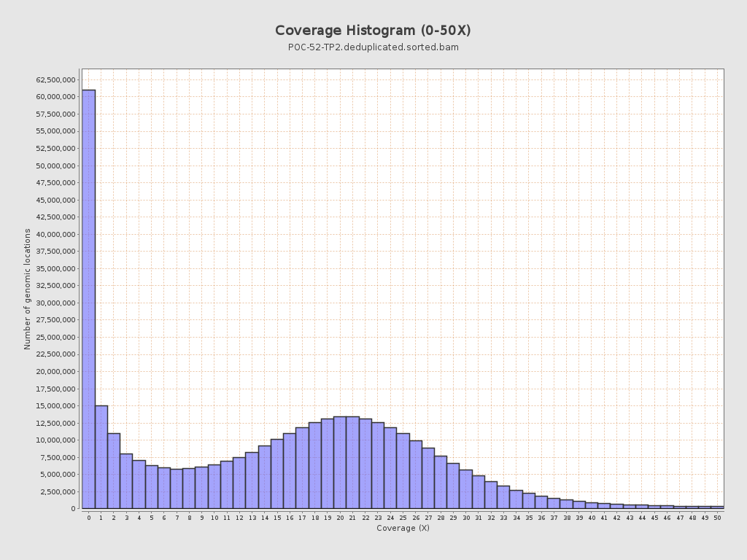Click the Number of genomic locations label
747x560 pixels.
pyautogui.click(x=28, y=289)
